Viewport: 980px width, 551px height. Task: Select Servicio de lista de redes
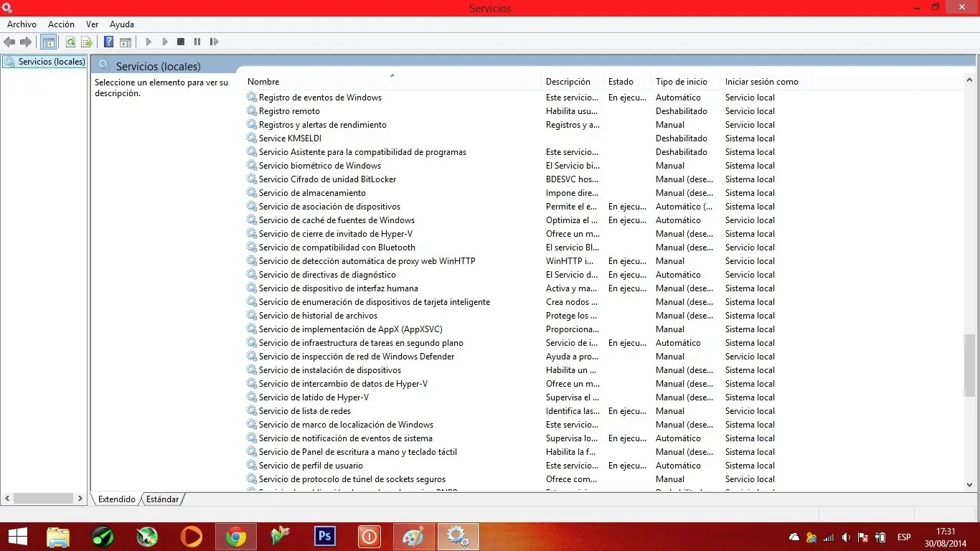coord(305,411)
